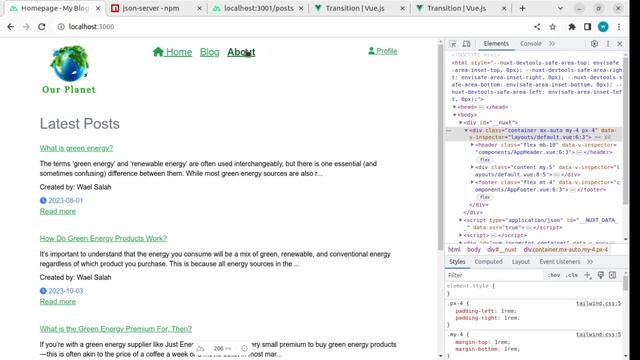The image size is (640, 360).
Task: Reload the localhost:3000 page
Action: pyautogui.click(x=42, y=27)
